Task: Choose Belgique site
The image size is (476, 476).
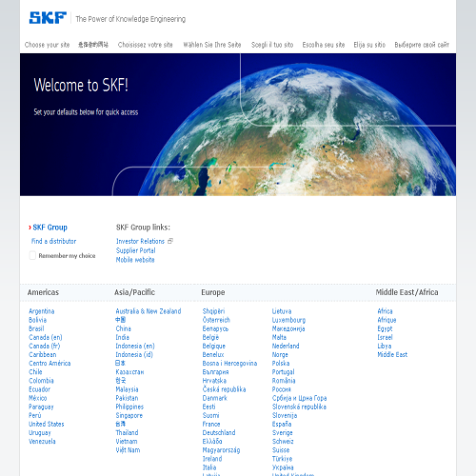Action: pos(214,346)
